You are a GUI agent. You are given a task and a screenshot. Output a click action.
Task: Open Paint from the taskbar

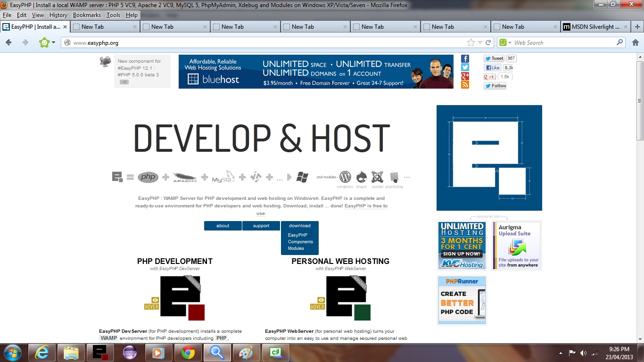click(247, 353)
